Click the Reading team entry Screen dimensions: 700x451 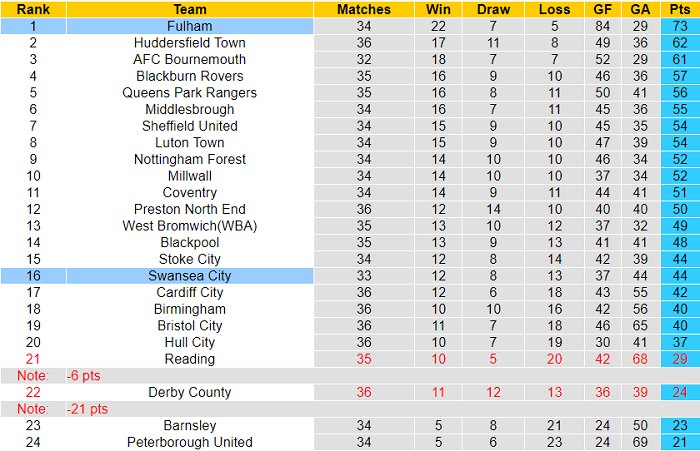coord(189,359)
